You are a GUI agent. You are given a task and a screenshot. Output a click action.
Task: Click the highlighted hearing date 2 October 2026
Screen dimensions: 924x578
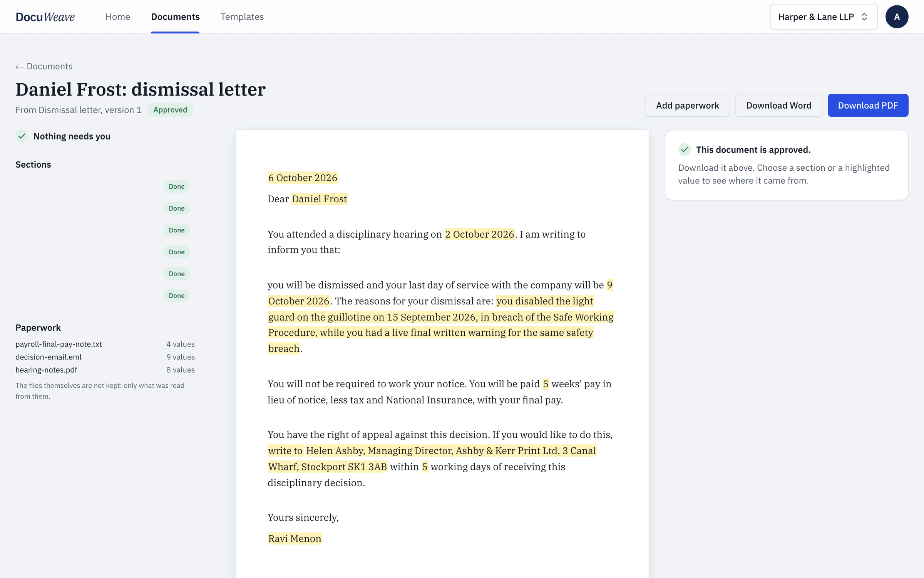pos(480,234)
